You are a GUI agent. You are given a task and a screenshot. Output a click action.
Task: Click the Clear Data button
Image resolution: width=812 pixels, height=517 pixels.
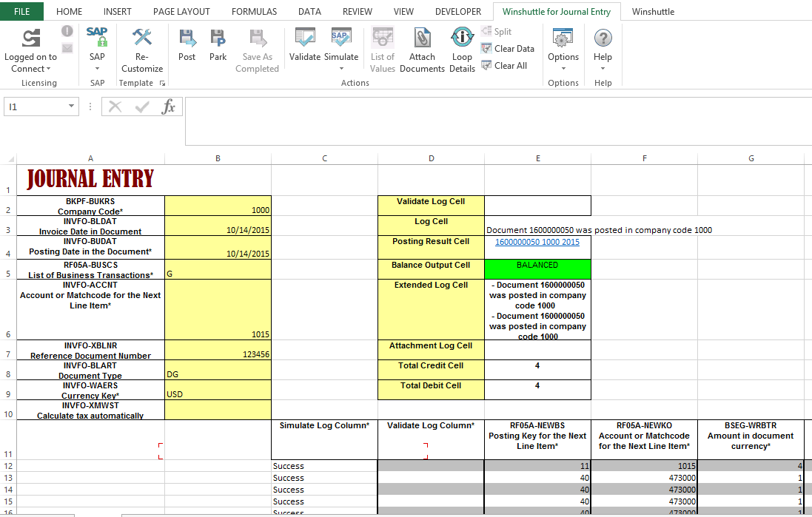(508, 49)
